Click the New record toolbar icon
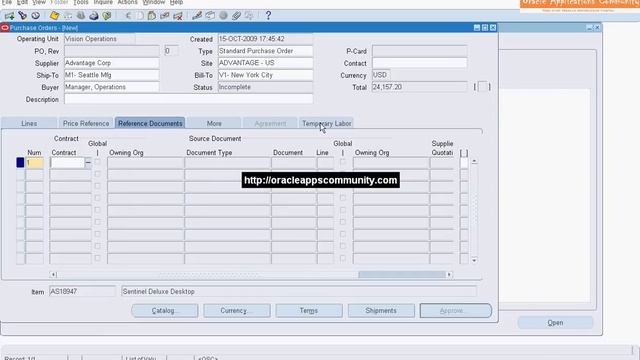Image resolution: width=640 pixels, height=360 pixels. tap(9, 16)
